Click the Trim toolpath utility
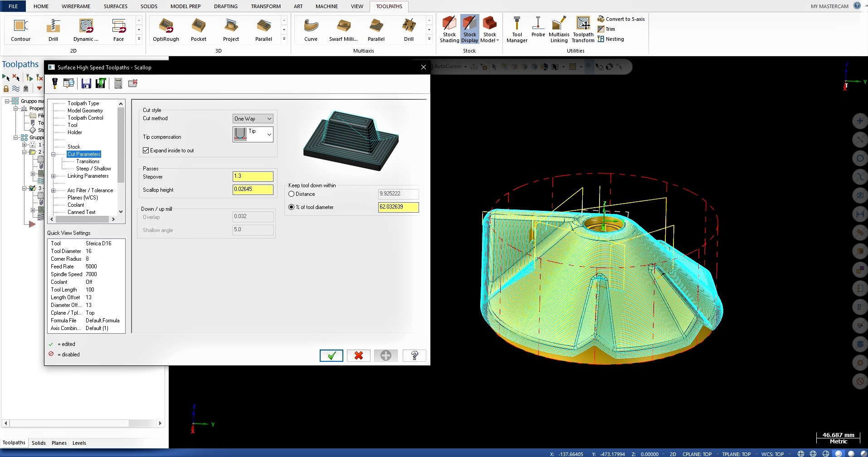 606,29
